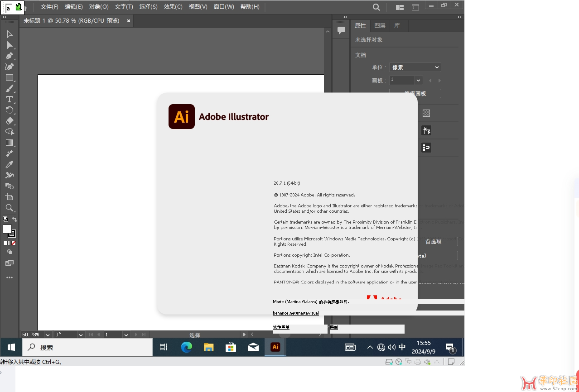Open the Mail app on the taskbar
This screenshot has height=392, width=579.
[253, 347]
